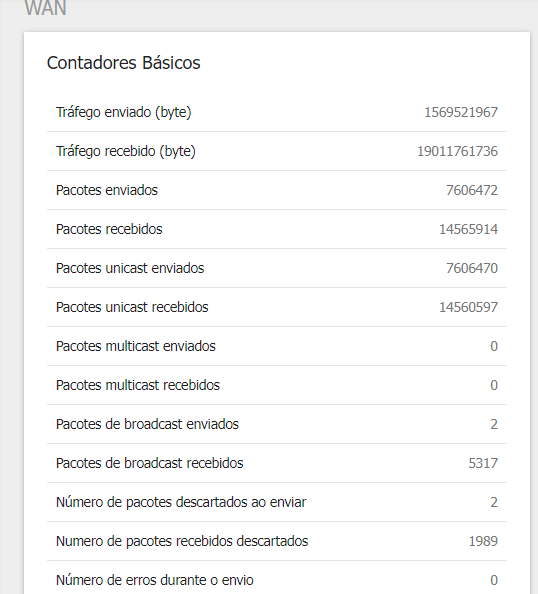Select the Pacotes unicast enviados label

click(x=130, y=268)
